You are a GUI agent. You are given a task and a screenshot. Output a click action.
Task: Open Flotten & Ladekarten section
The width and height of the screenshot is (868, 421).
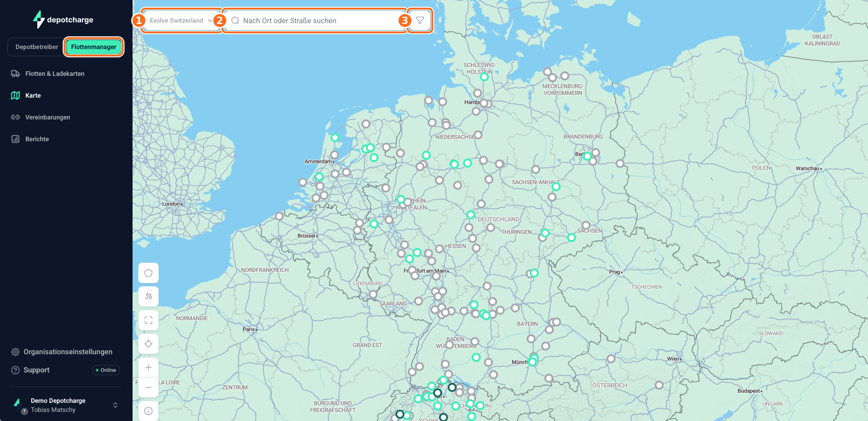coord(55,74)
